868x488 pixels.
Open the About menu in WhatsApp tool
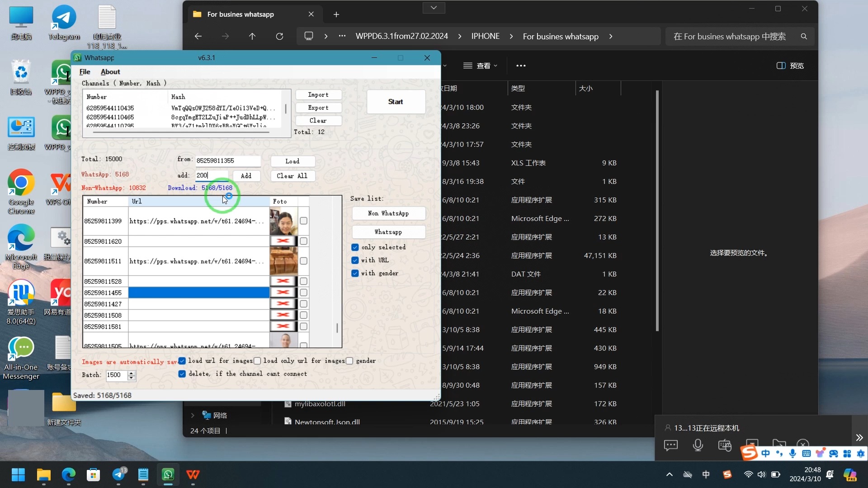pos(110,71)
